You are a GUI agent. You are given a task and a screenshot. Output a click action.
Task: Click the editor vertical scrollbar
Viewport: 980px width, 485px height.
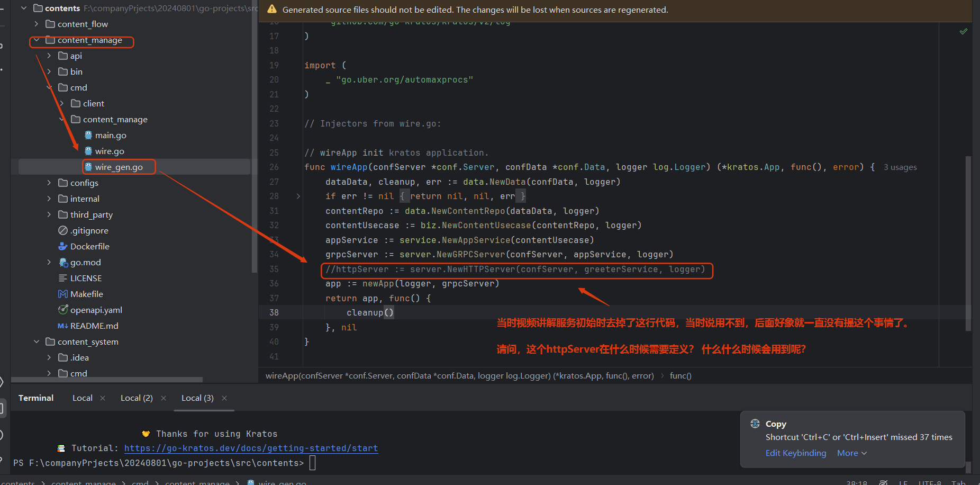point(968,244)
